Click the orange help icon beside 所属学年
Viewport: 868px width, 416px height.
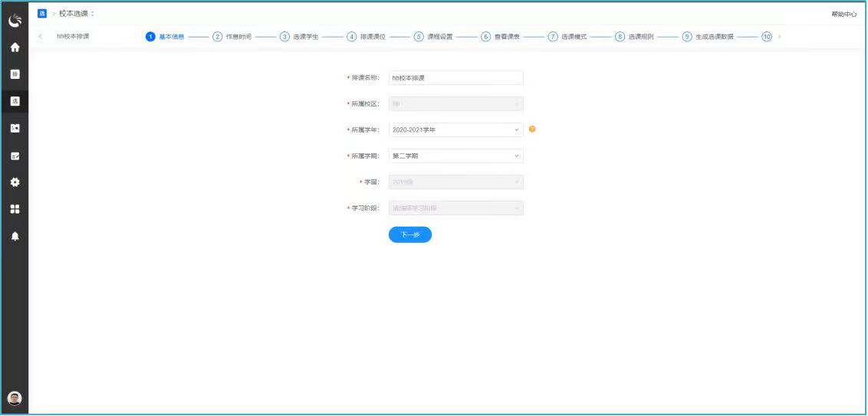coord(532,129)
